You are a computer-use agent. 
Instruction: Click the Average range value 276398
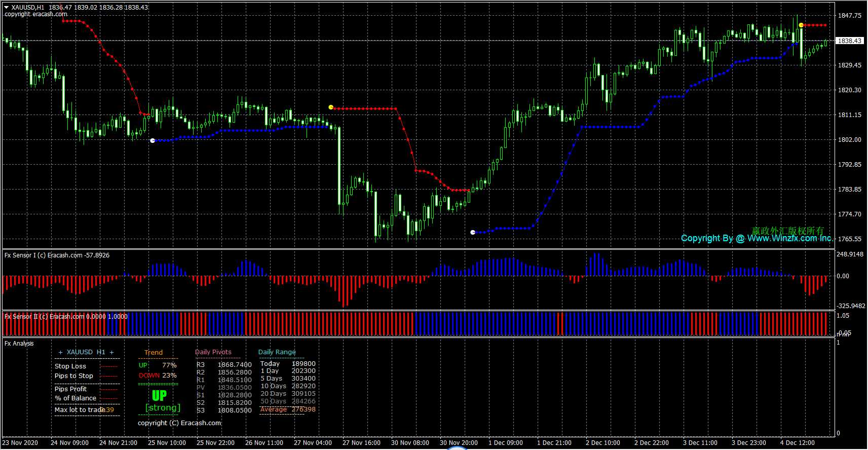(304, 409)
